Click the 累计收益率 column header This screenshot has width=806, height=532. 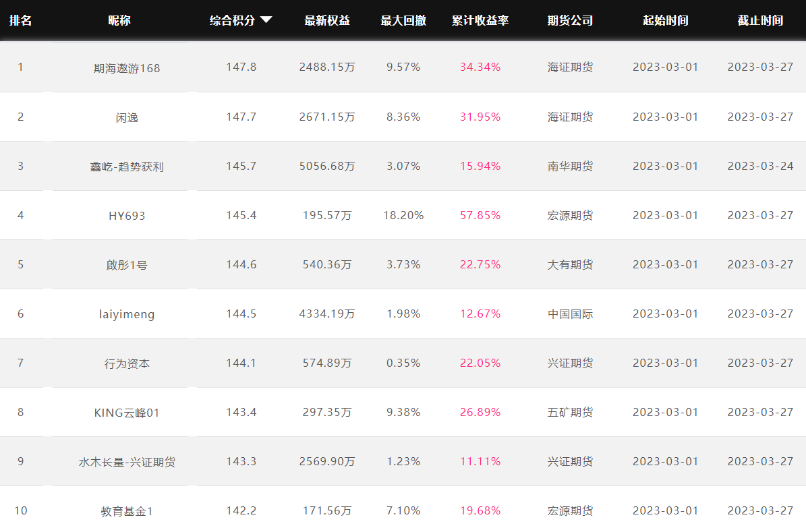click(x=480, y=20)
